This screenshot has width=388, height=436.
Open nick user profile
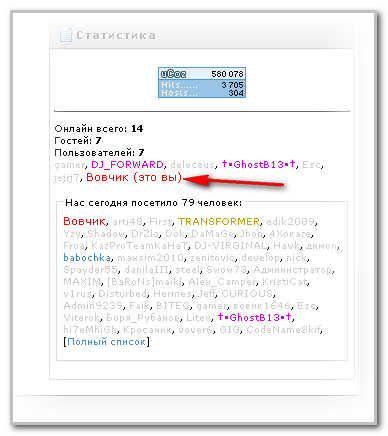[x=296, y=258]
